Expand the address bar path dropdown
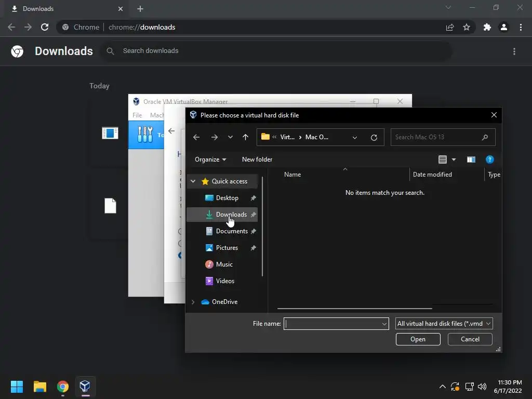532x399 pixels. 354,137
